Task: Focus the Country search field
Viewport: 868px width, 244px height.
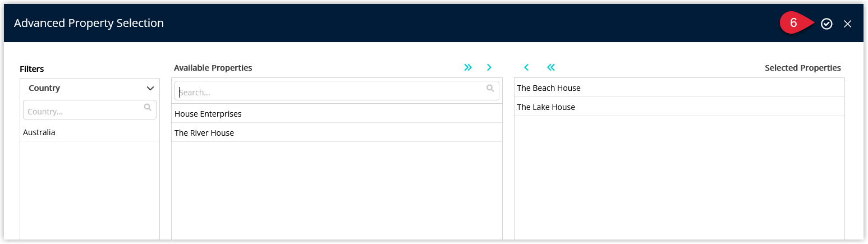Action: [x=90, y=109]
